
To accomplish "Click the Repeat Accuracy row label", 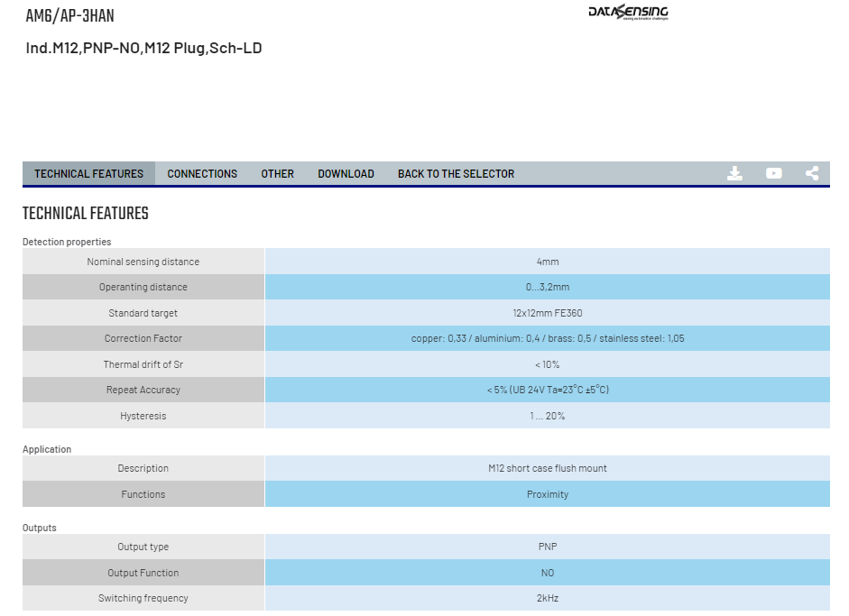I will tap(143, 390).
